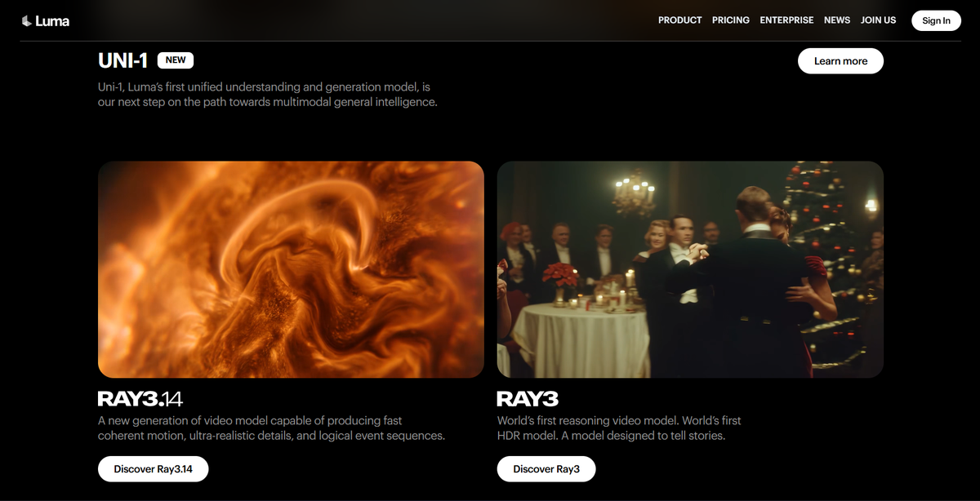The width and height of the screenshot is (980, 501).
Task: Click the Ray3.14 description text
Action: tap(272, 428)
